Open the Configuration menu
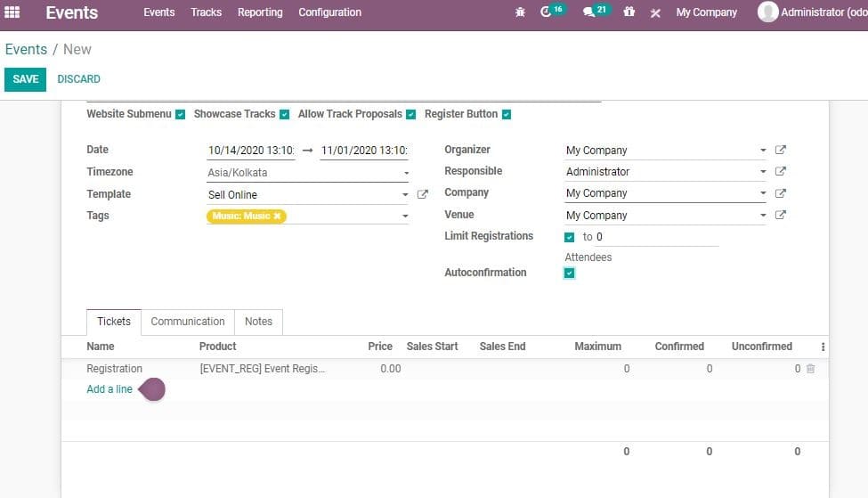 point(329,12)
